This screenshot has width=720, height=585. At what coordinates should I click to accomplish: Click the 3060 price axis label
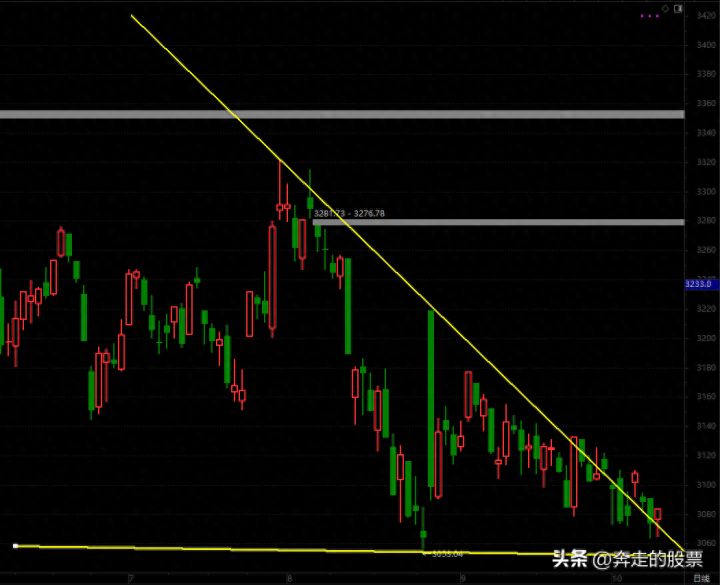706,543
